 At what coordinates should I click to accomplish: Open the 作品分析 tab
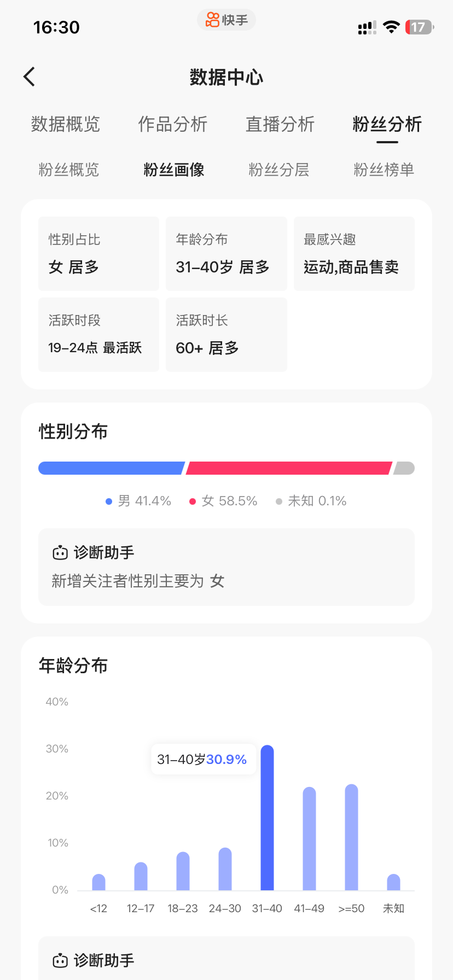(x=173, y=124)
